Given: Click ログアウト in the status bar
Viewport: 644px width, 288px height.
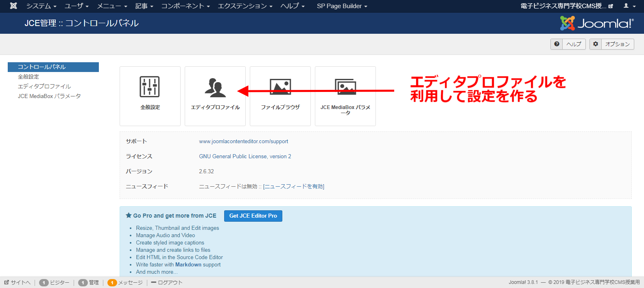Looking at the screenshot, I should coord(167,283).
